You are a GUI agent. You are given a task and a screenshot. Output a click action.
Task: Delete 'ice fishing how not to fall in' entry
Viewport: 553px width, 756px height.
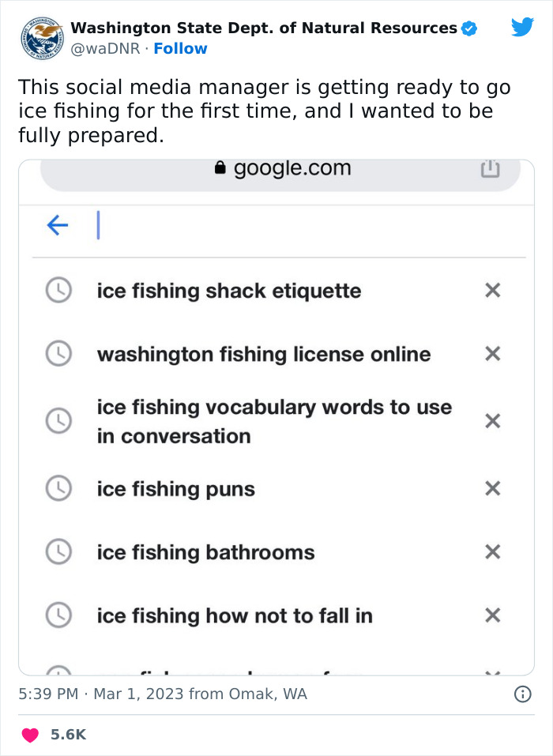[492, 615]
